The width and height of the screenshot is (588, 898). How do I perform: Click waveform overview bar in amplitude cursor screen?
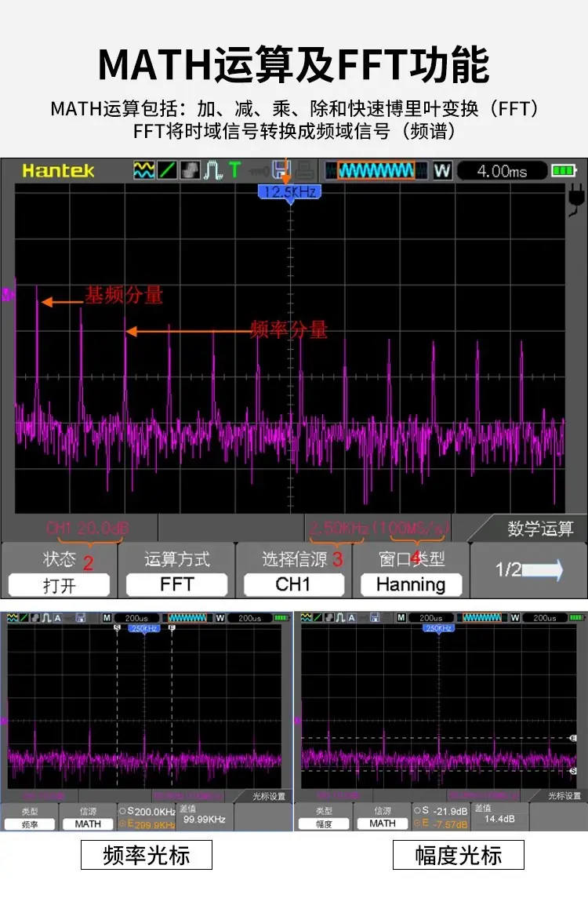pyautogui.click(x=482, y=617)
